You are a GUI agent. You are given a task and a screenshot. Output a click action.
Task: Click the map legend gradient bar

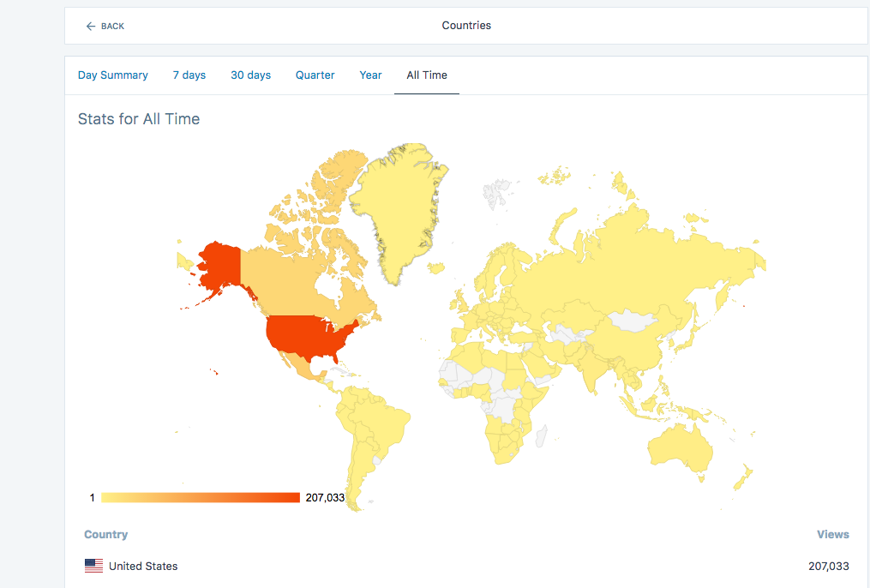click(x=200, y=498)
